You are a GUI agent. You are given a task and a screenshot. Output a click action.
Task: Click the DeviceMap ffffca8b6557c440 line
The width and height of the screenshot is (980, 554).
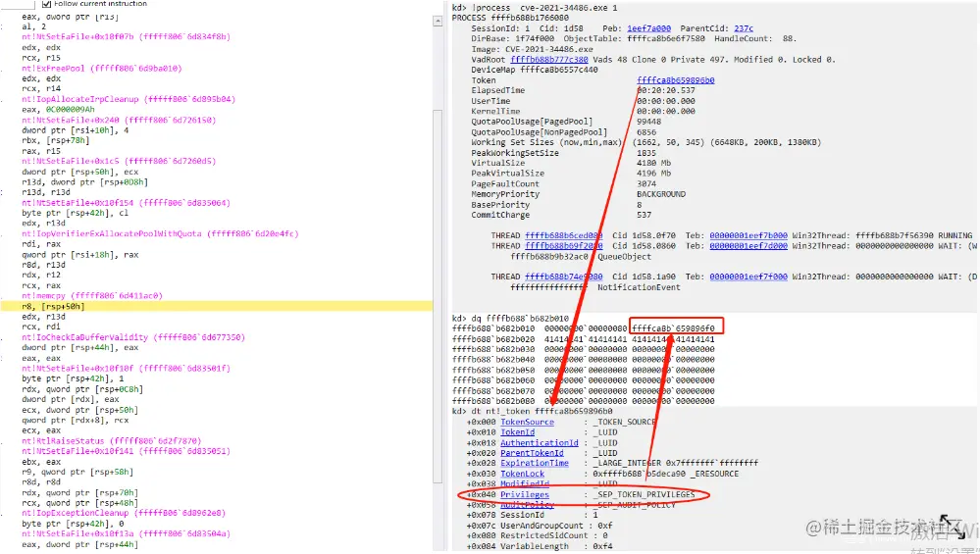point(535,70)
